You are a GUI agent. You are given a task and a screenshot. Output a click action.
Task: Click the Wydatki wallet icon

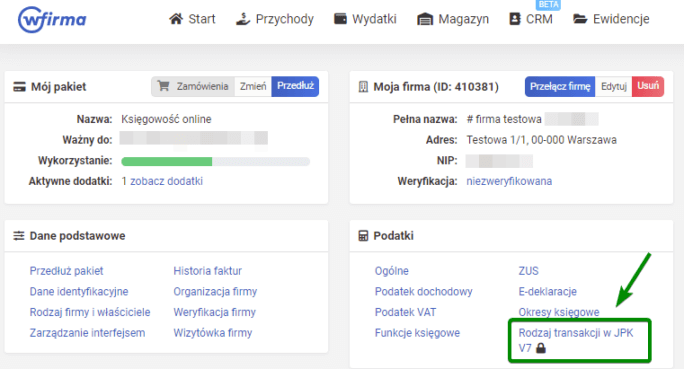pos(340,19)
